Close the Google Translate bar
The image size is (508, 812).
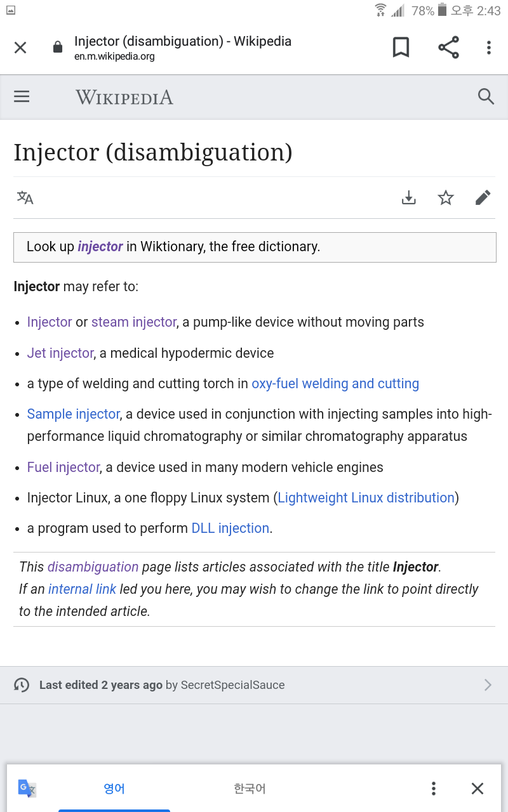coord(478,788)
